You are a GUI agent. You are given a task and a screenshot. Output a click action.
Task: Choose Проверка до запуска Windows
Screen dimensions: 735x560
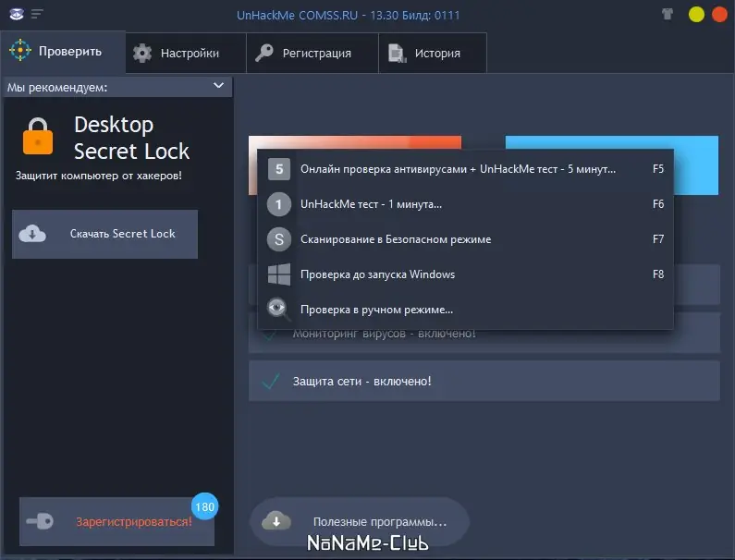coord(465,274)
